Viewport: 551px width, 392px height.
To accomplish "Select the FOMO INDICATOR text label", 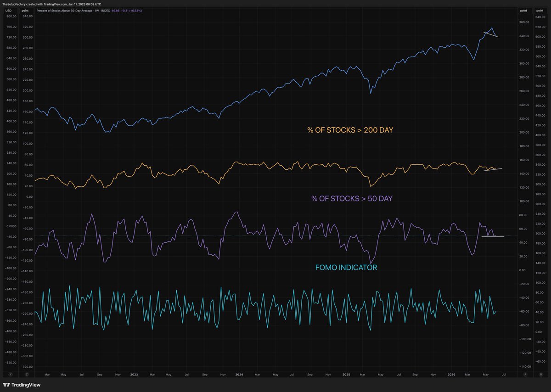I will 346,267.
